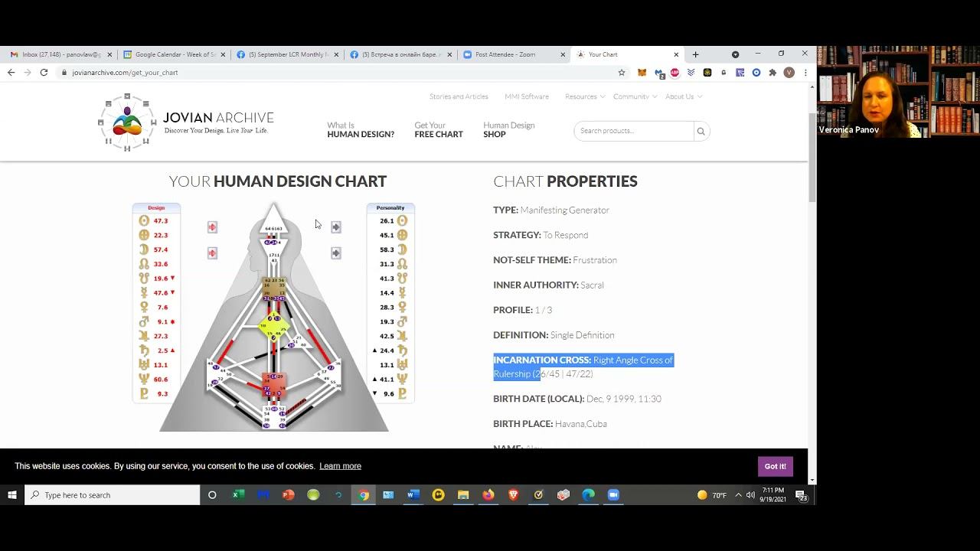Image resolution: width=980 pixels, height=551 pixels.
Task: Open the Chrome three-dot menu
Action: click(x=805, y=73)
